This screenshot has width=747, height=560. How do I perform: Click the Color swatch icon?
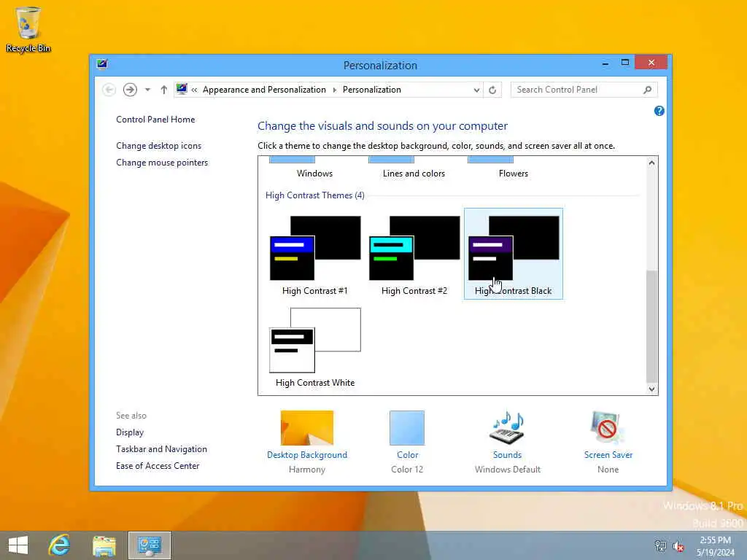pyautogui.click(x=407, y=427)
